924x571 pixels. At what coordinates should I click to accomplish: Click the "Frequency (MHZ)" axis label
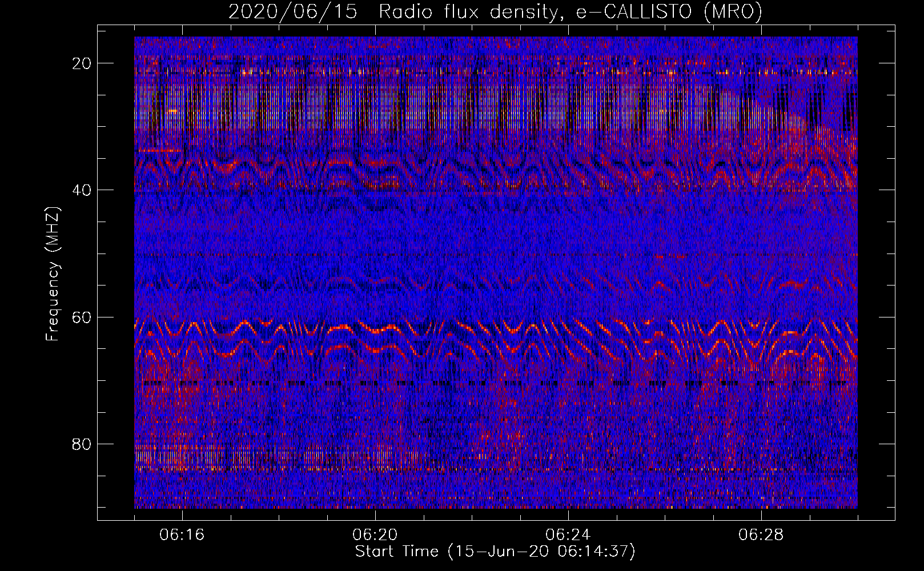tap(53, 274)
